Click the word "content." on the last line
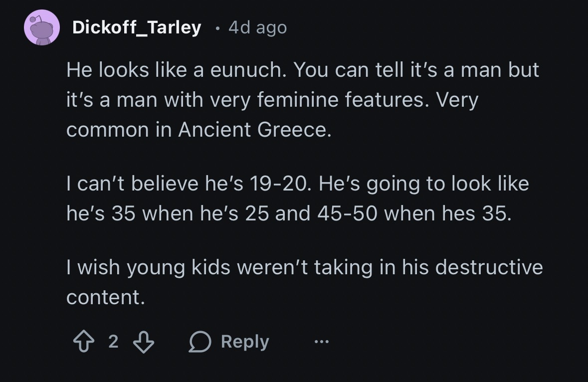The height and width of the screenshot is (382, 588). [106, 297]
